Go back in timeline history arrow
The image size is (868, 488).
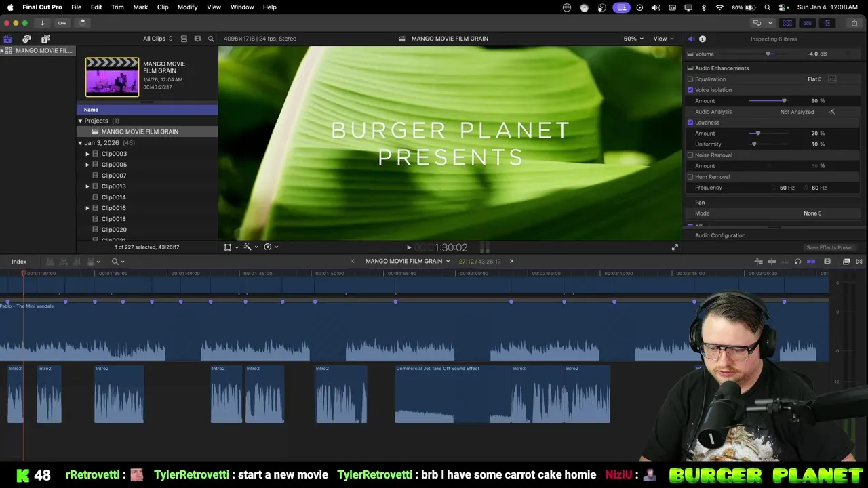(x=353, y=262)
